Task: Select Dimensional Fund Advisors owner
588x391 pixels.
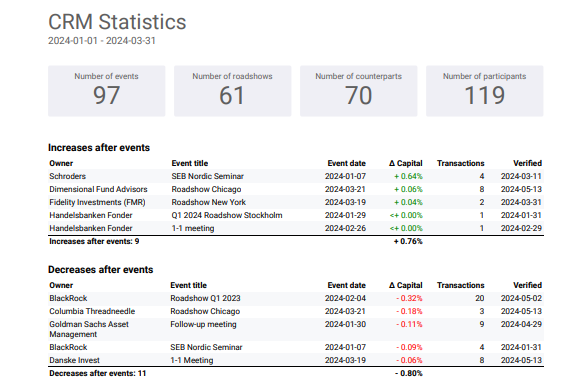Action: 98,189
